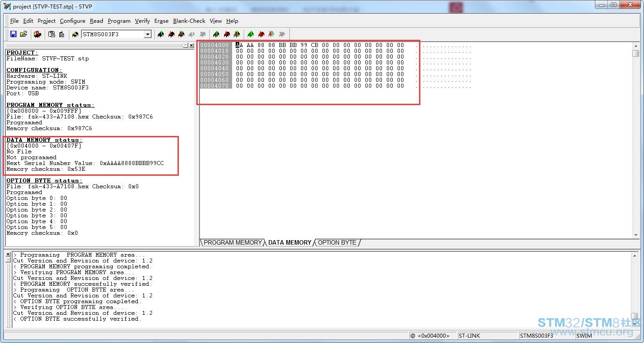Viewport: 644px width, 343px height.
Task: Click the highlighted first byte AA in the hex view
Action: point(239,45)
